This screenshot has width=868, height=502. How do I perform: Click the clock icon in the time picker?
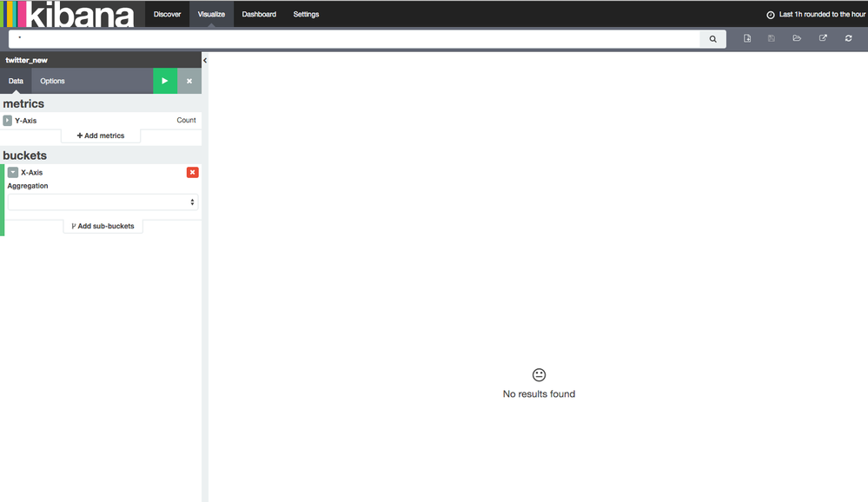[x=770, y=14]
